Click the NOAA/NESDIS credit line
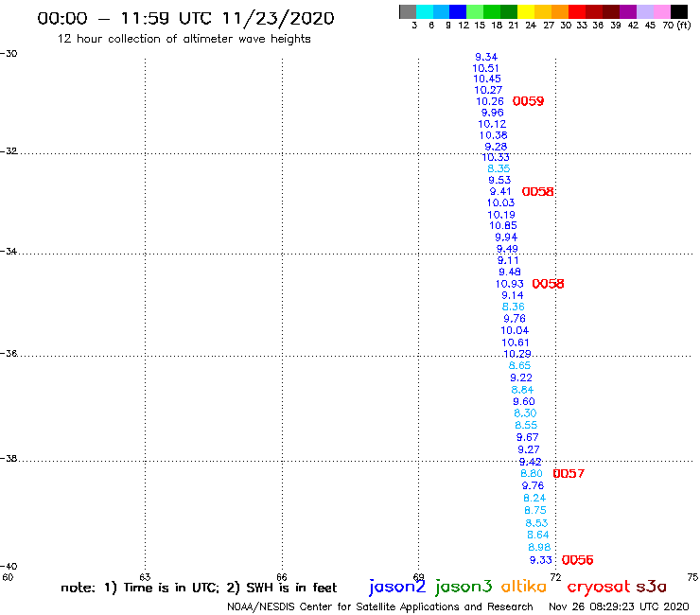This screenshot has height=615, width=700. [380, 607]
